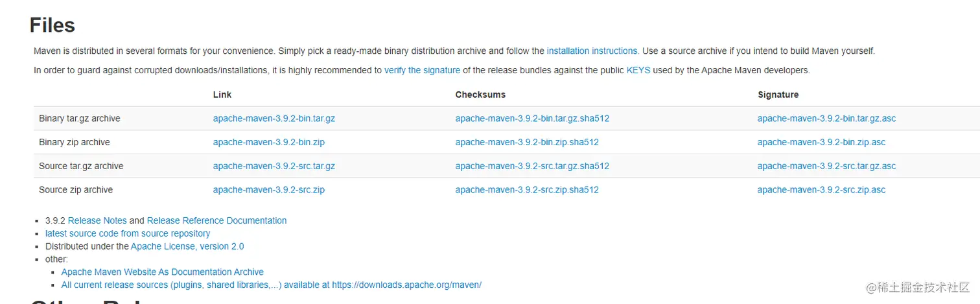Image resolution: width=980 pixels, height=304 pixels.
Task: Click the 'other:' list item text
Action: coord(56,259)
